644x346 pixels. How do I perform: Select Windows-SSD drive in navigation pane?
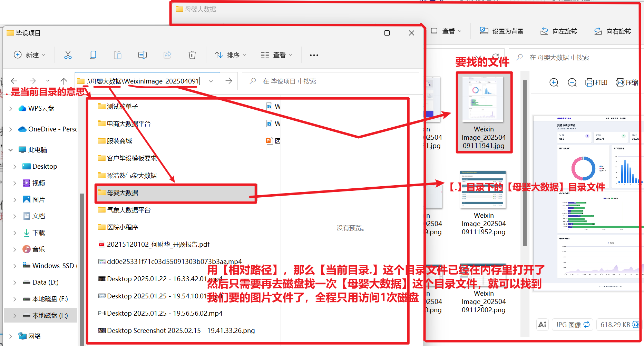49,266
